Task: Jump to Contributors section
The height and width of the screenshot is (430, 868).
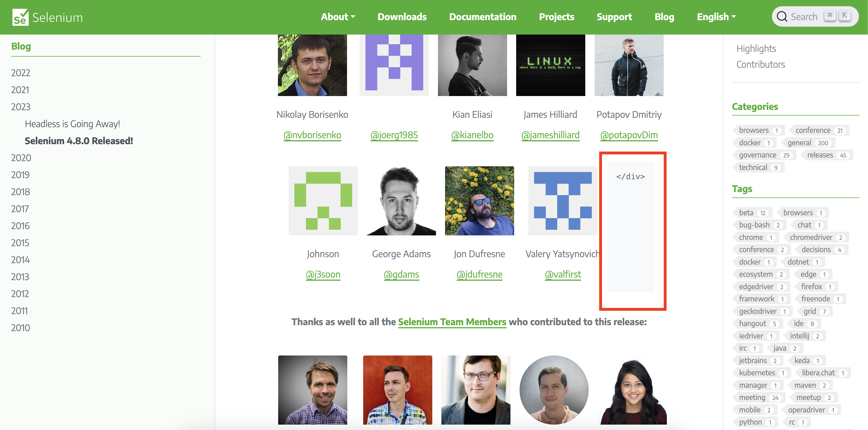Action: tap(761, 64)
